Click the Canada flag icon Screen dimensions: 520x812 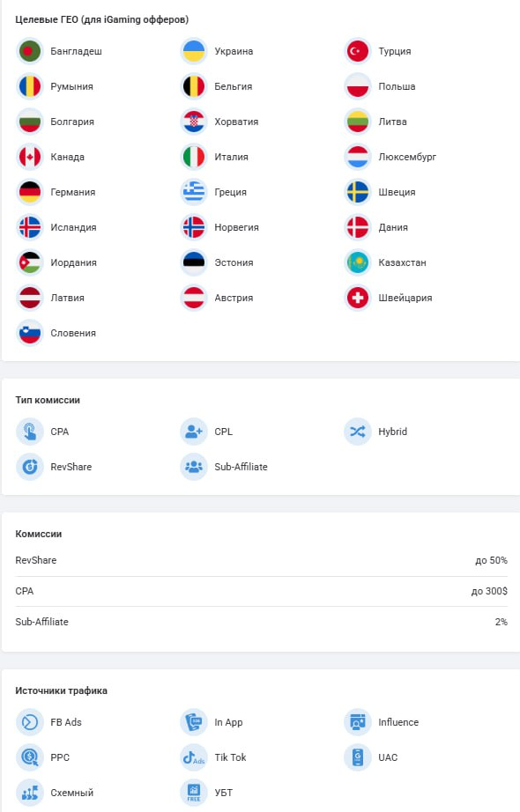pyautogui.click(x=30, y=157)
